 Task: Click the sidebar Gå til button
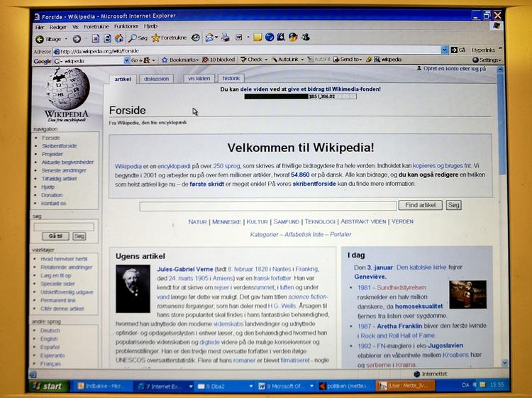tap(55, 236)
